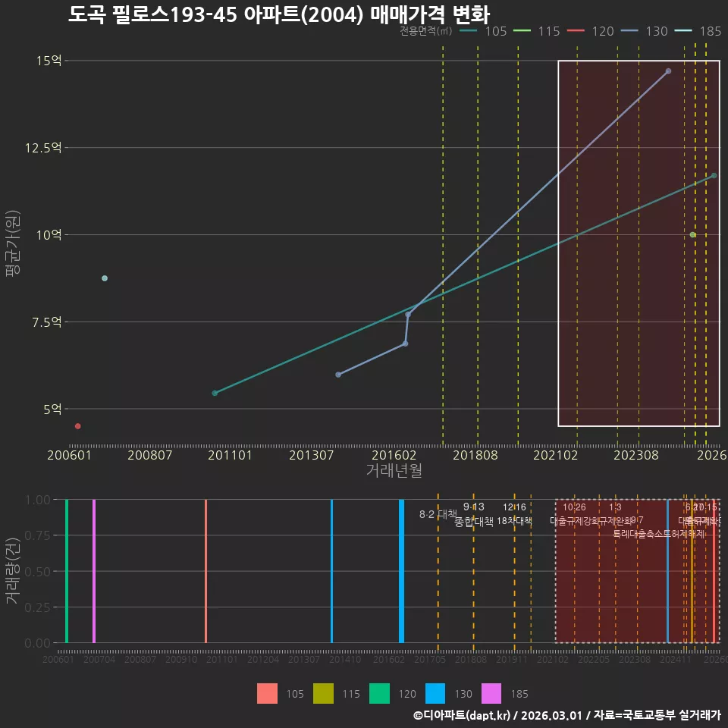Select the 115 line marker in top legend

[522, 31]
